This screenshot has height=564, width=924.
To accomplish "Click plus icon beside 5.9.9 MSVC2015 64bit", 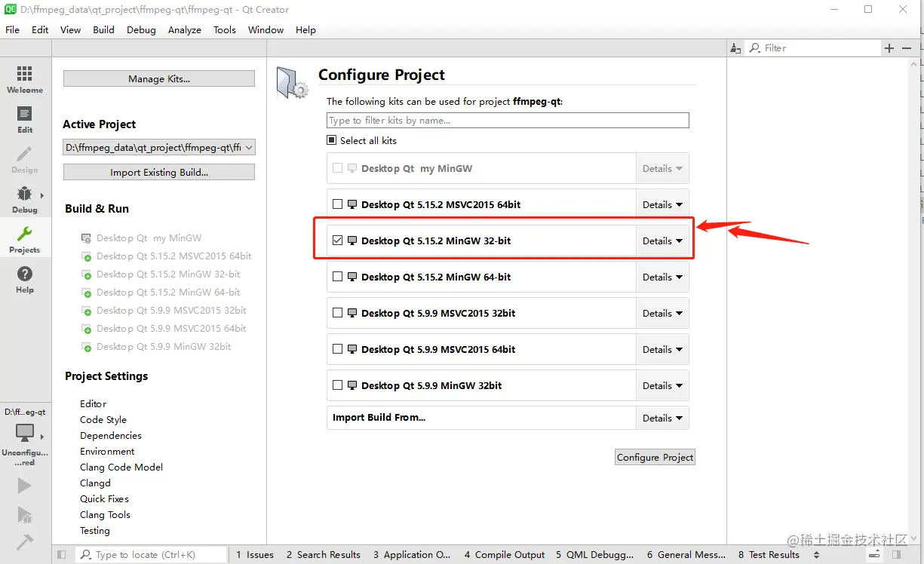I will click(x=87, y=330).
